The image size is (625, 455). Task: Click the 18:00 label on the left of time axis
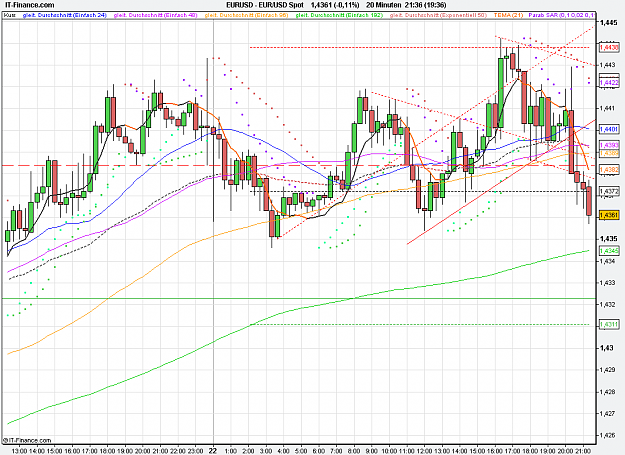point(107,451)
